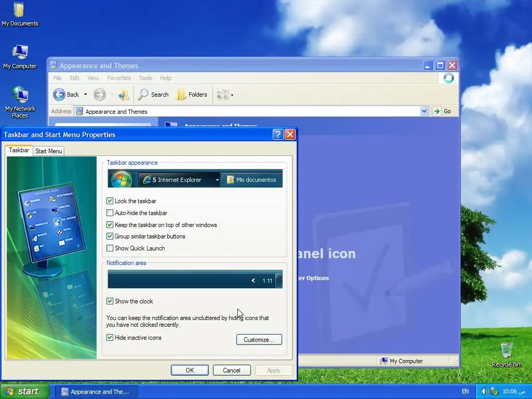This screenshot has height=399, width=532.
Task: Toggle Keep the taskbar on top checkbox
Action: coord(110,224)
